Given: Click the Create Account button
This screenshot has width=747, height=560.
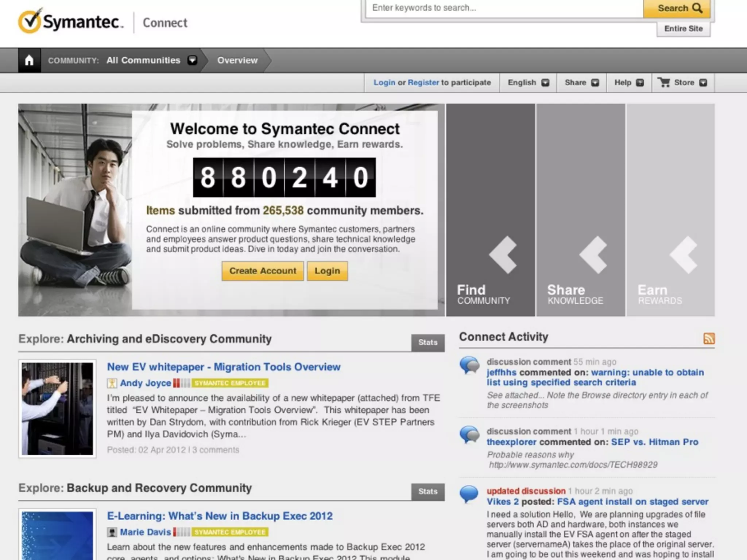Looking at the screenshot, I should pyautogui.click(x=263, y=271).
